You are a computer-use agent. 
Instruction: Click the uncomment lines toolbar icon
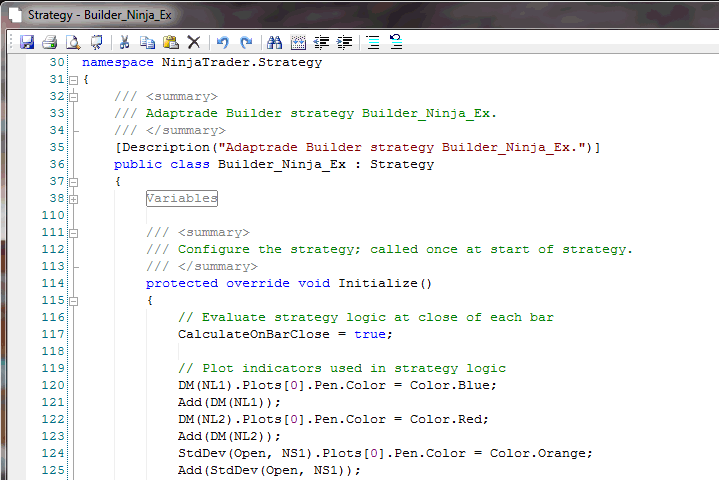pos(396,42)
